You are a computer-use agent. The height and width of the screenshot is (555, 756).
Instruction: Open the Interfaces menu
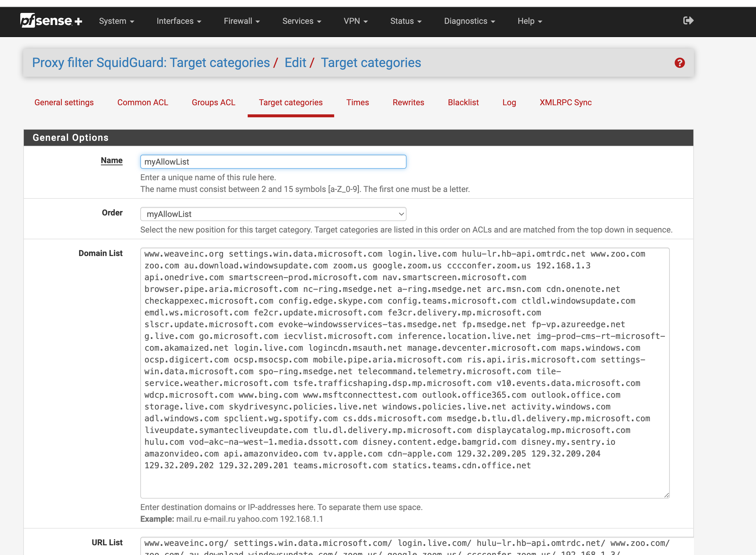click(179, 21)
